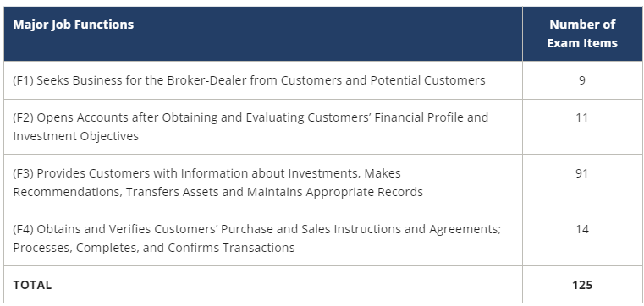The image size is (644, 306).
Task: Select the F2 Opens Accounts row text
Action: pos(250,127)
